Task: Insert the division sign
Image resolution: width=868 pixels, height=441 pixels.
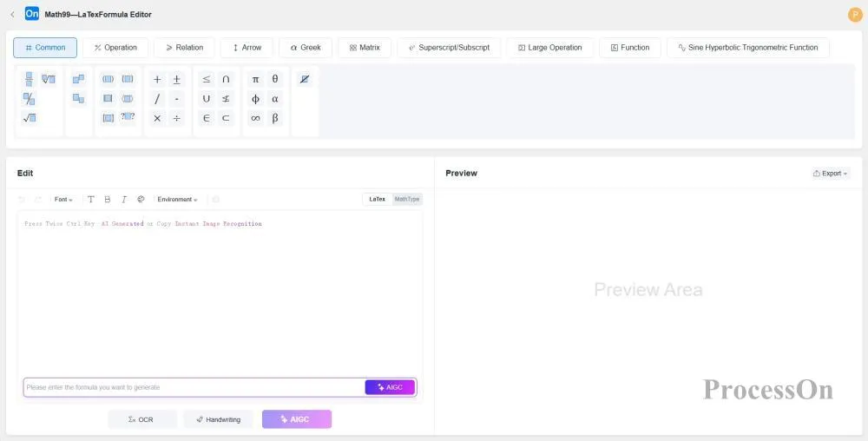Action: (x=177, y=118)
